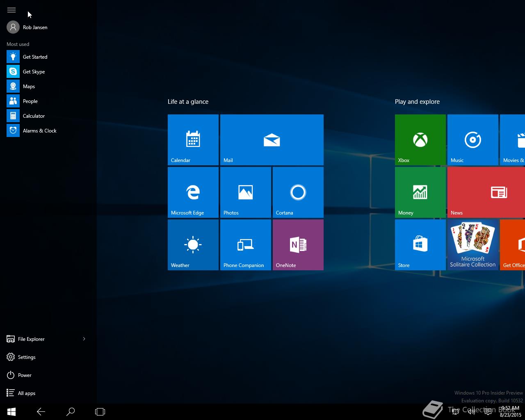
Task: Open the News tile
Action: click(x=486, y=192)
